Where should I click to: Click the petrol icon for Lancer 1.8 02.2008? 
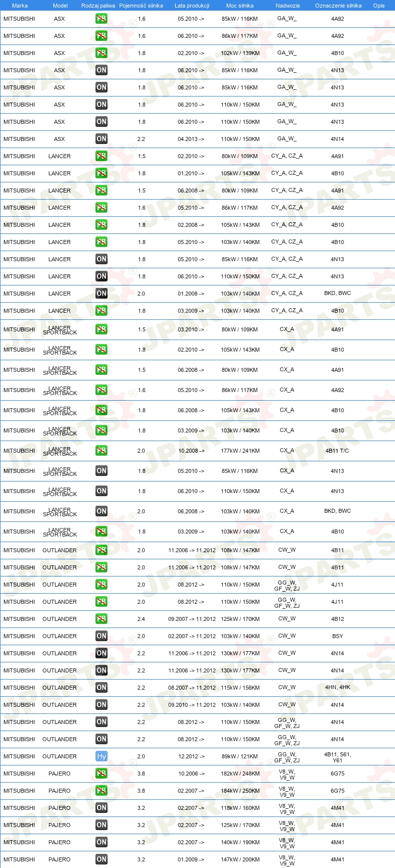[x=102, y=225]
